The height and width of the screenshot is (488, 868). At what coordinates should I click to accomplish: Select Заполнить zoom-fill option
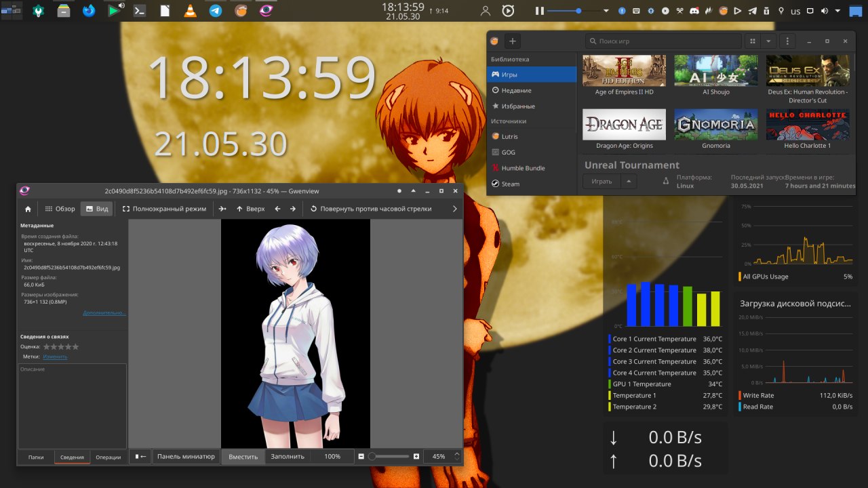(x=288, y=456)
